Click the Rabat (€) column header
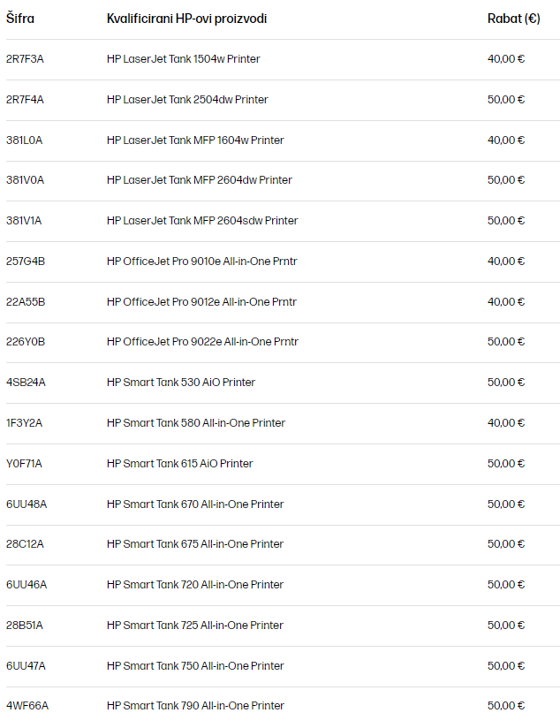This screenshot has height=728, width=560. (x=513, y=19)
